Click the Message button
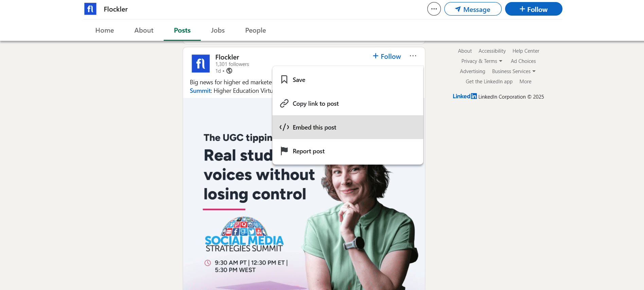Screen dimensions: 644x290 473,9
